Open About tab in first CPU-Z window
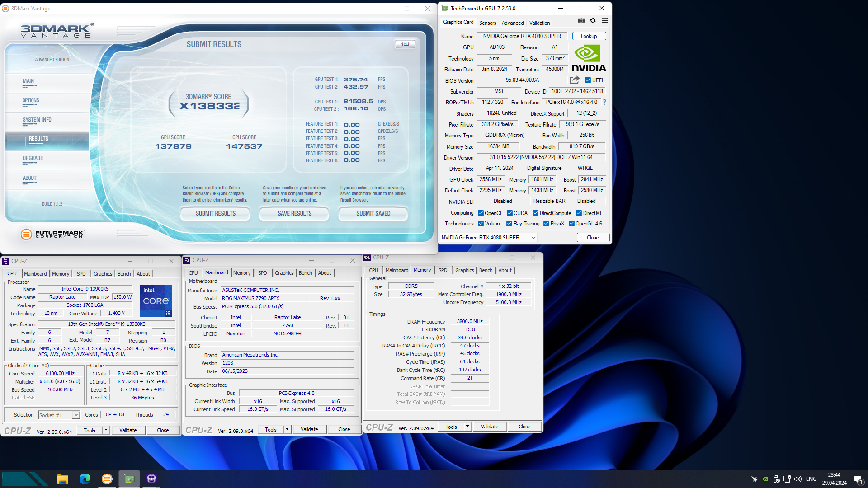The image size is (868, 488). click(143, 274)
